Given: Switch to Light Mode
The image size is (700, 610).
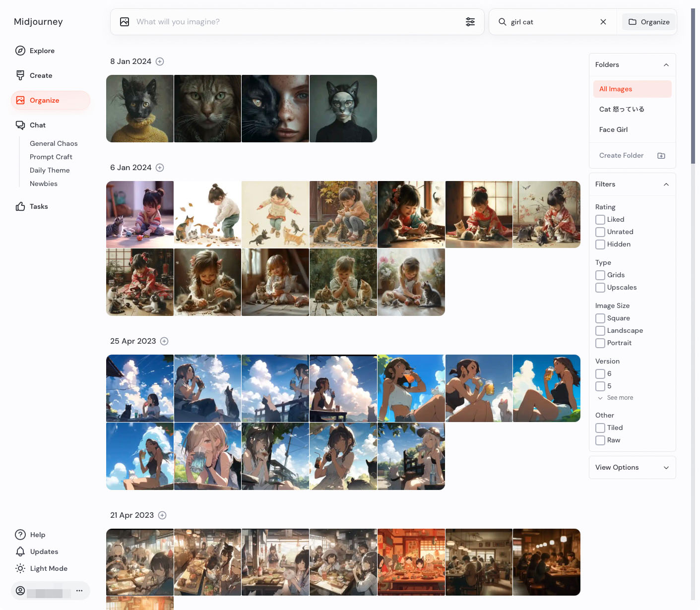Looking at the screenshot, I should [48, 568].
